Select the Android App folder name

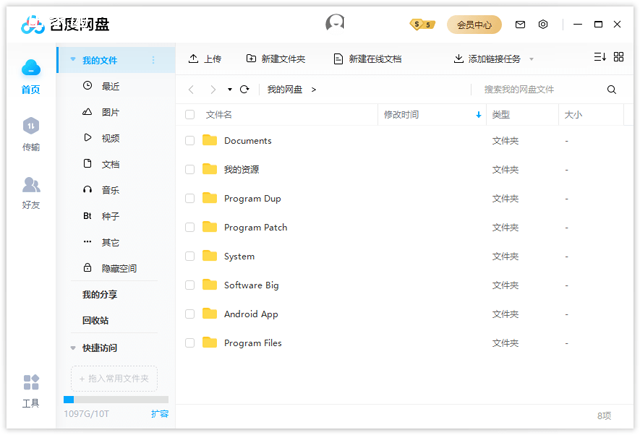[x=251, y=314]
